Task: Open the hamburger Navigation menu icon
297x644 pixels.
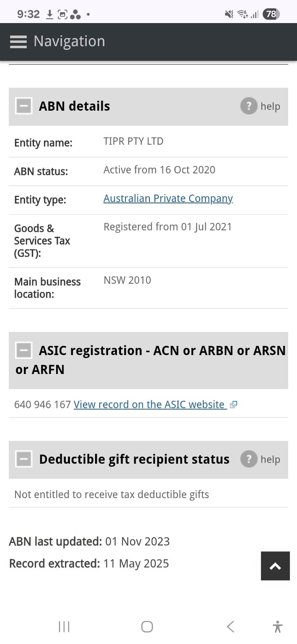Action: click(x=18, y=41)
